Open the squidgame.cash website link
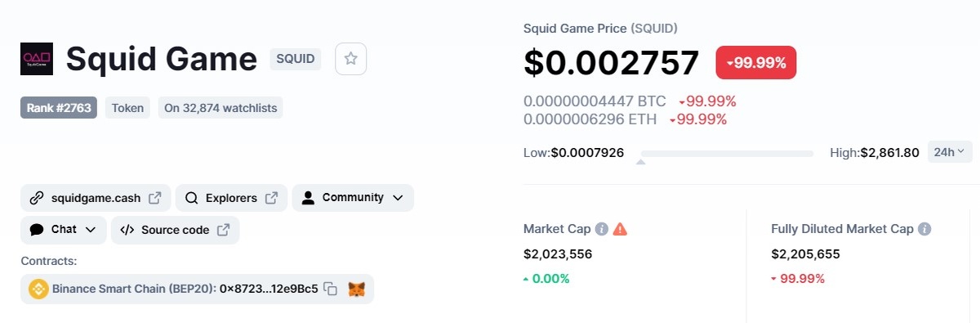This screenshot has height=323, width=980. 96,198
